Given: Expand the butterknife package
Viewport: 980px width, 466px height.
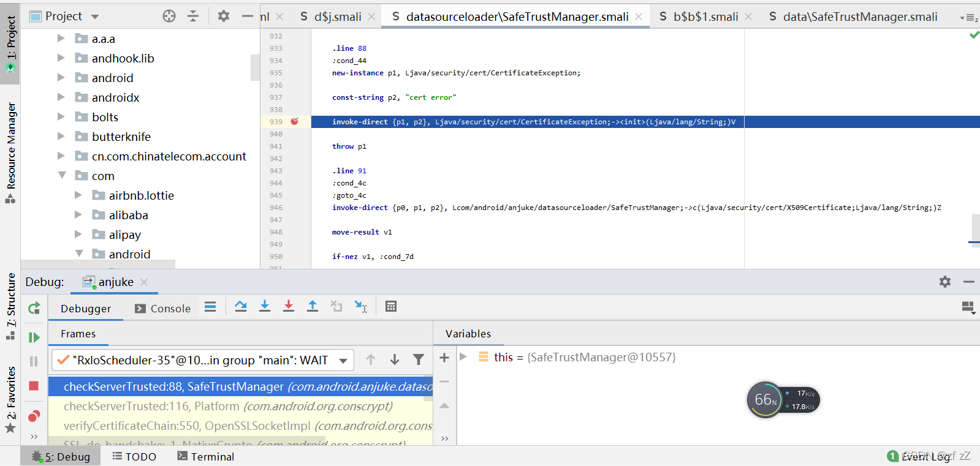Looking at the screenshot, I should pos(61,136).
